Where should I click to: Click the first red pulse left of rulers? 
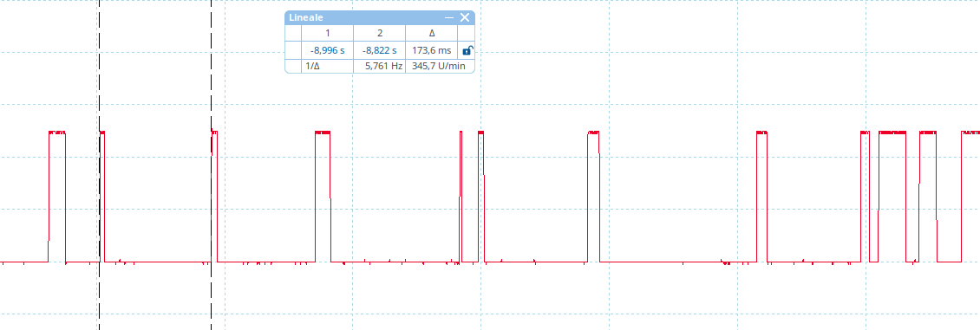[57, 197]
